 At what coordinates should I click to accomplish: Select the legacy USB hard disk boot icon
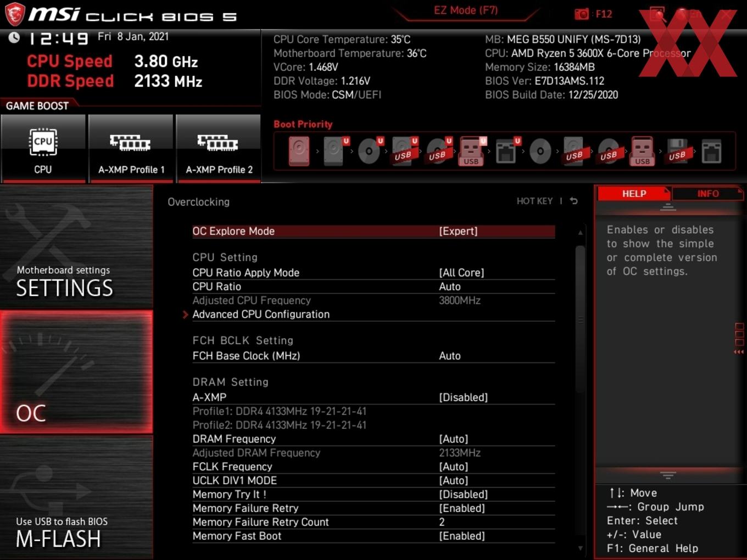pos(575,151)
